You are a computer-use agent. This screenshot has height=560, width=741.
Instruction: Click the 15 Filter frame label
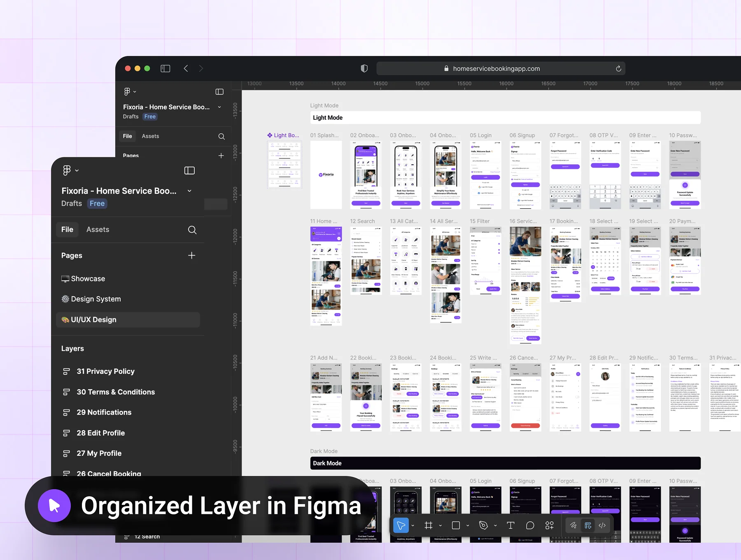(480, 222)
